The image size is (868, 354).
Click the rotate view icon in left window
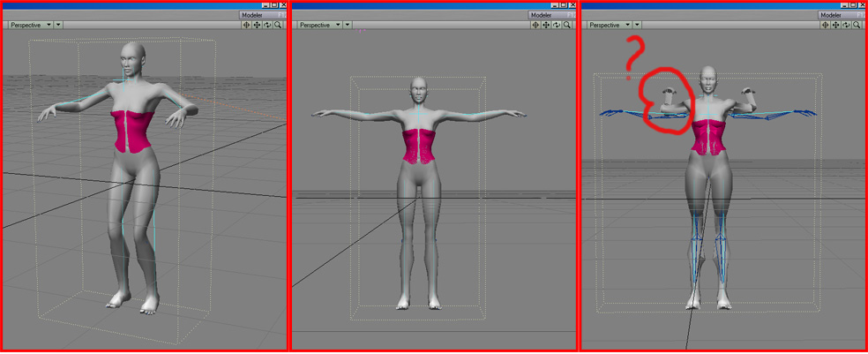coord(267,25)
